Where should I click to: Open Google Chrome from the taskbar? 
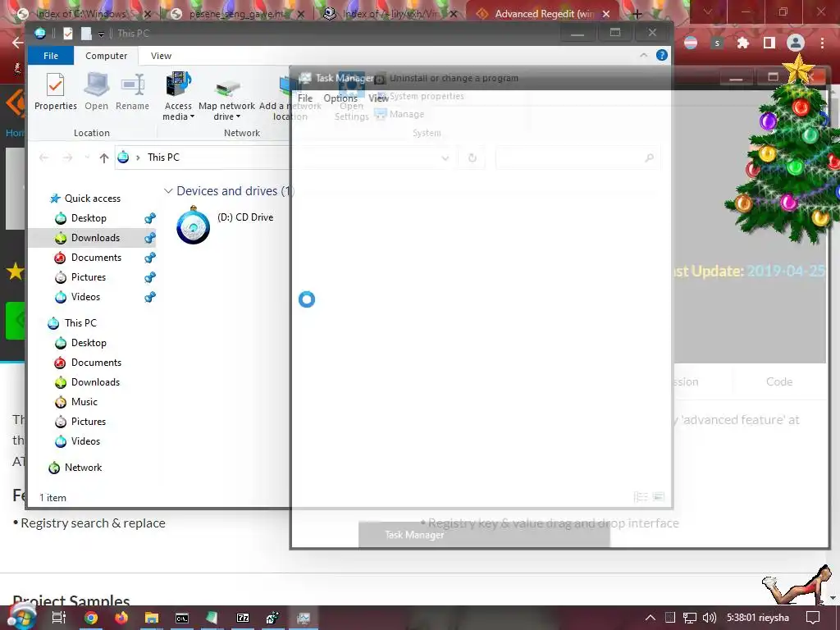(91, 618)
